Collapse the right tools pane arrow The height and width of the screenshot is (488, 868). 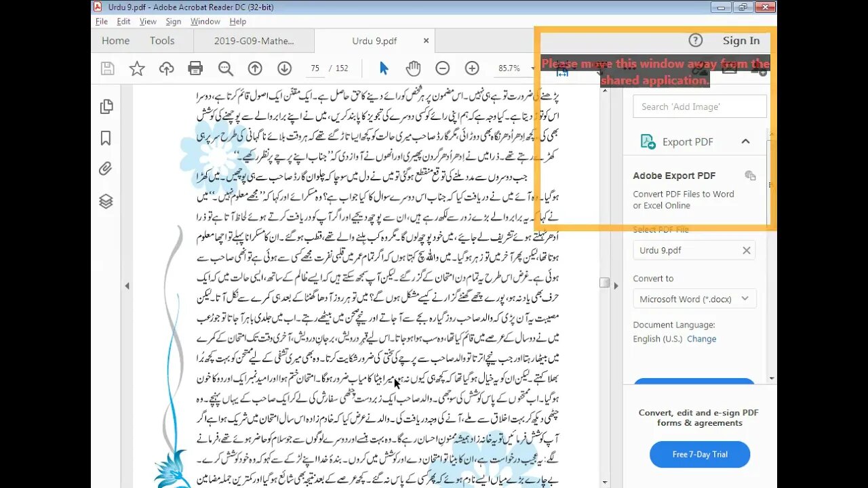click(616, 286)
